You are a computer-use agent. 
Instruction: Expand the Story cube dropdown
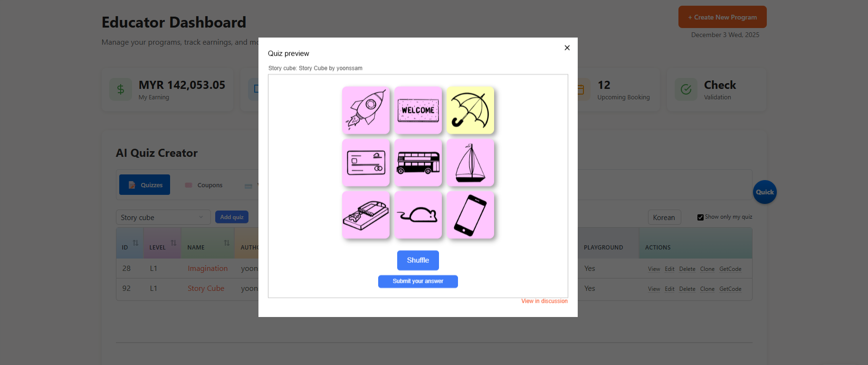click(x=163, y=217)
